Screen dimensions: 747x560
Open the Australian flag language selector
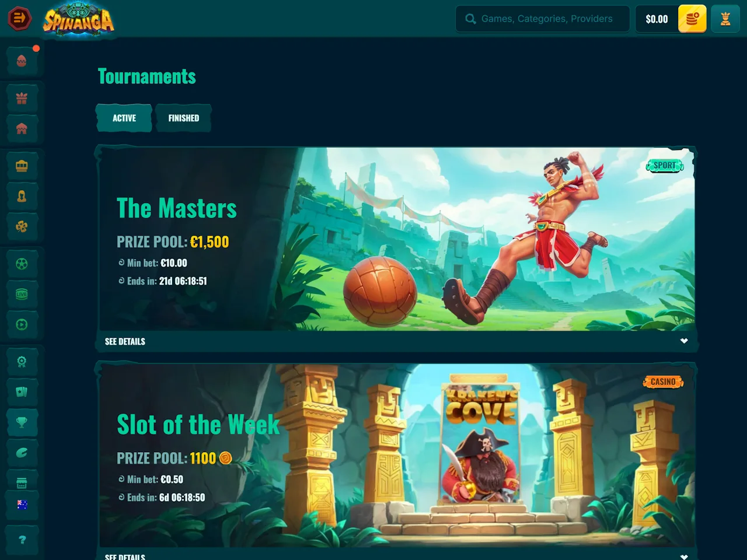coord(22,505)
